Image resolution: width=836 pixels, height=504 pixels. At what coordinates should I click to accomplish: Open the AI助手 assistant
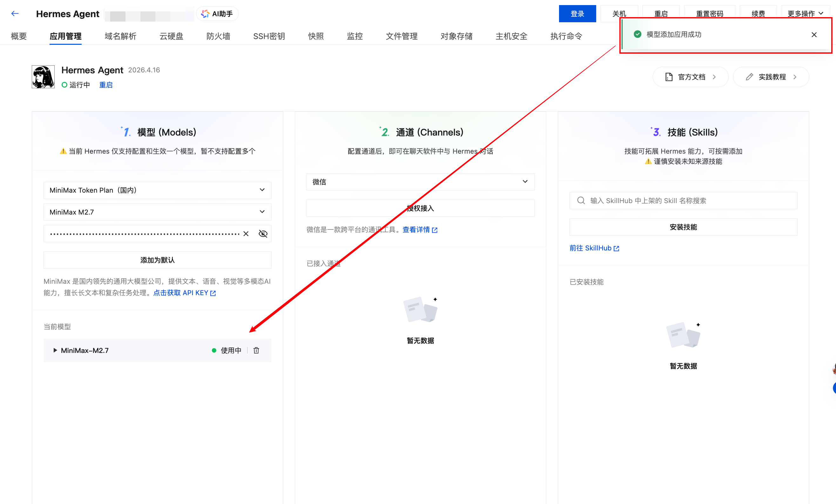217,14
